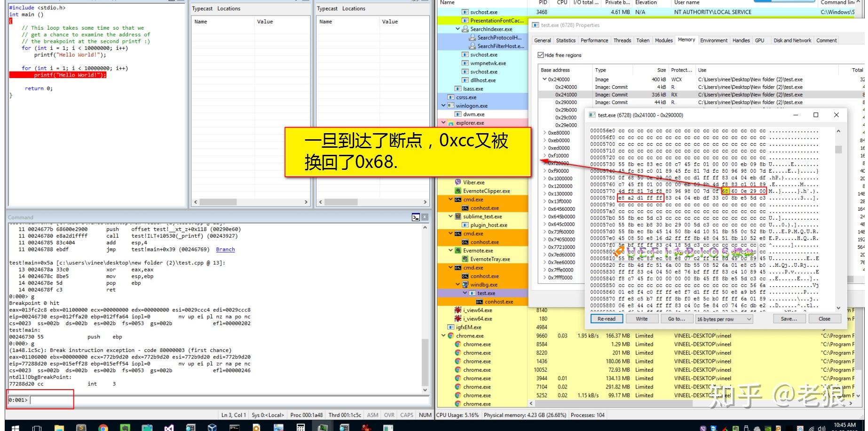Screen dimensions: 868x431
Task: Open the 16 bytes per row dropdown
Action: 724,319
